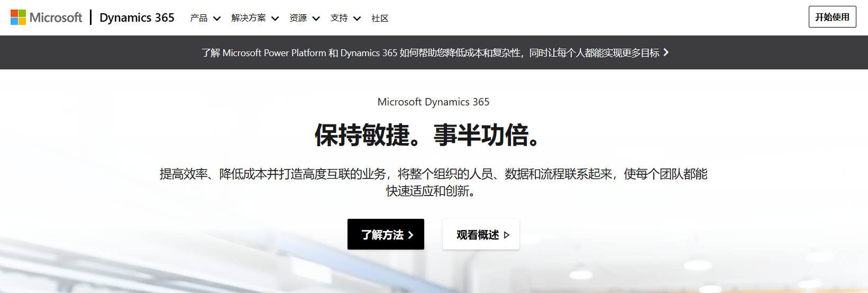Go to the 社区 page
This screenshot has width=868, height=293.
click(x=380, y=18)
